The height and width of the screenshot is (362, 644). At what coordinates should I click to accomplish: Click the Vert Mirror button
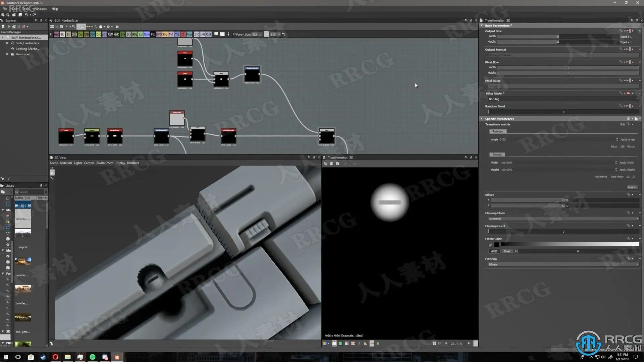617,177
